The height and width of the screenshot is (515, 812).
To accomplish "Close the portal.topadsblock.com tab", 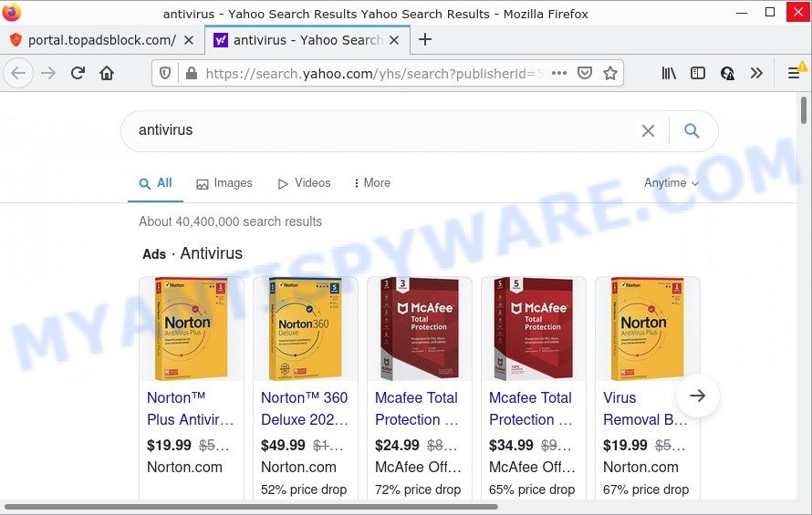I will click(x=189, y=40).
